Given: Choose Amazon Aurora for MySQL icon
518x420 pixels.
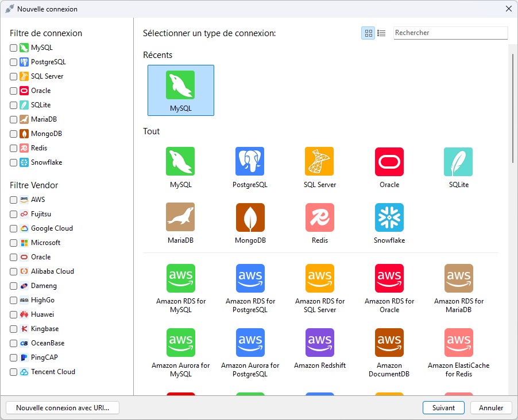Looking at the screenshot, I should point(181,343).
